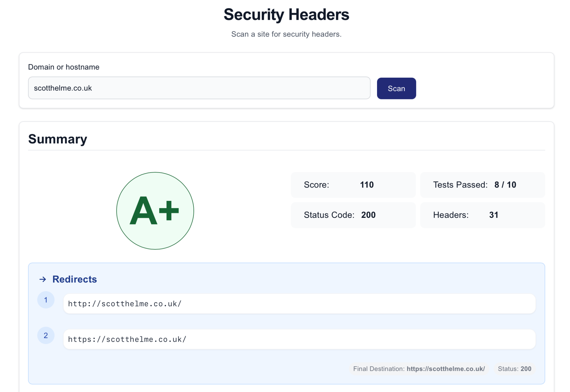Select the Score 110 summary box
Image resolution: width=570 pixels, height=392 pixels.
pos(353,185)
